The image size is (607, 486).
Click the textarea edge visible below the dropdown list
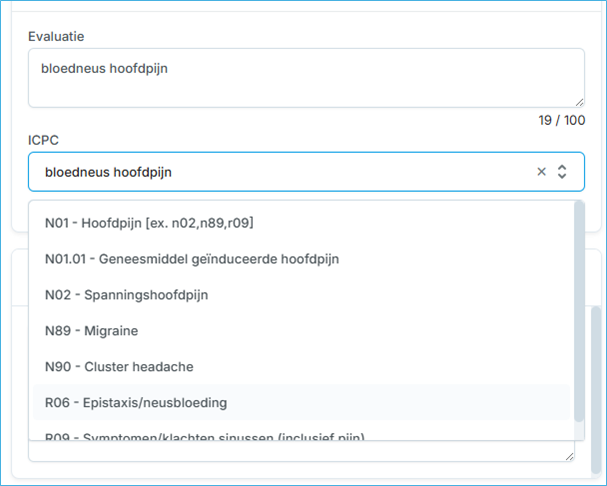[300, 452]
